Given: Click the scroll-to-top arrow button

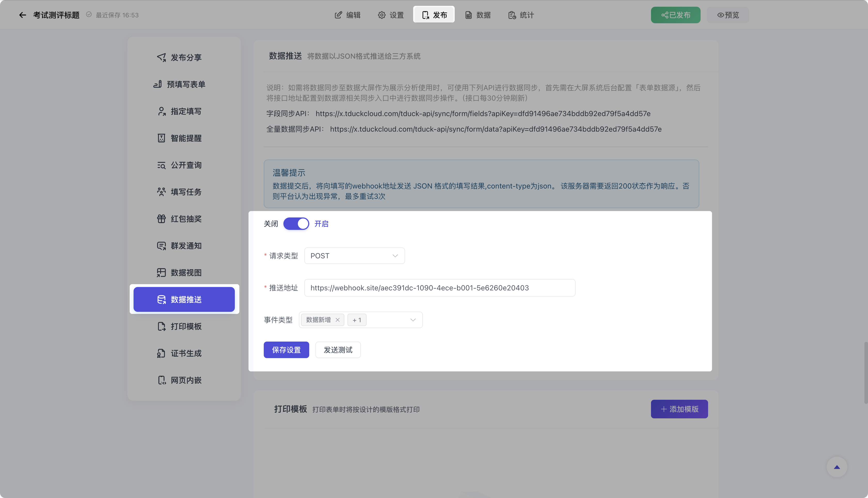Looking at the screenshot, I should (837, 467).
